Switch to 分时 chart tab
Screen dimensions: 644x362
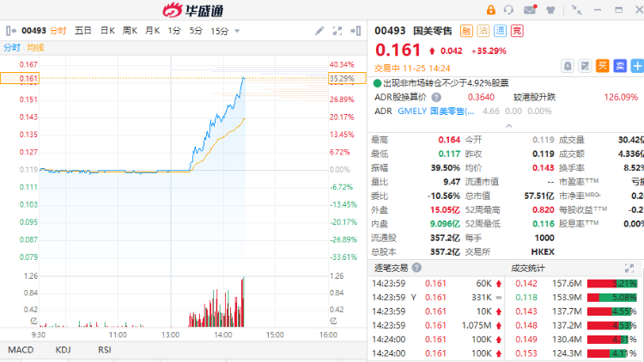[58, 31]
